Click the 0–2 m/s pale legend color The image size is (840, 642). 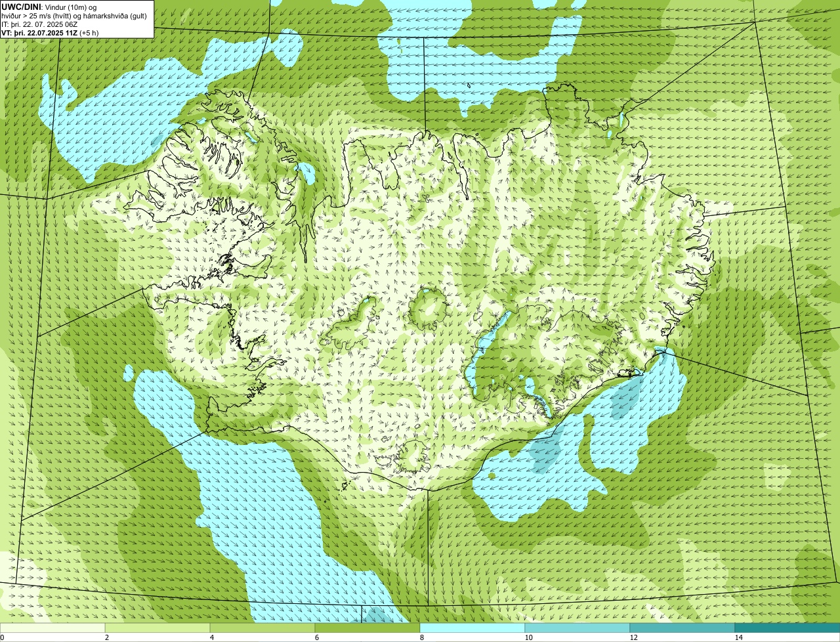pos(52,628)
